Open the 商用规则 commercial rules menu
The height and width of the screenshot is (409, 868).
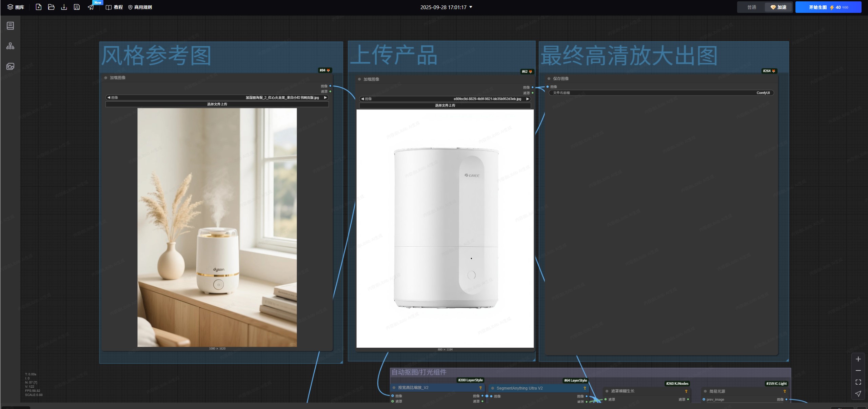(x=140, y=7)
